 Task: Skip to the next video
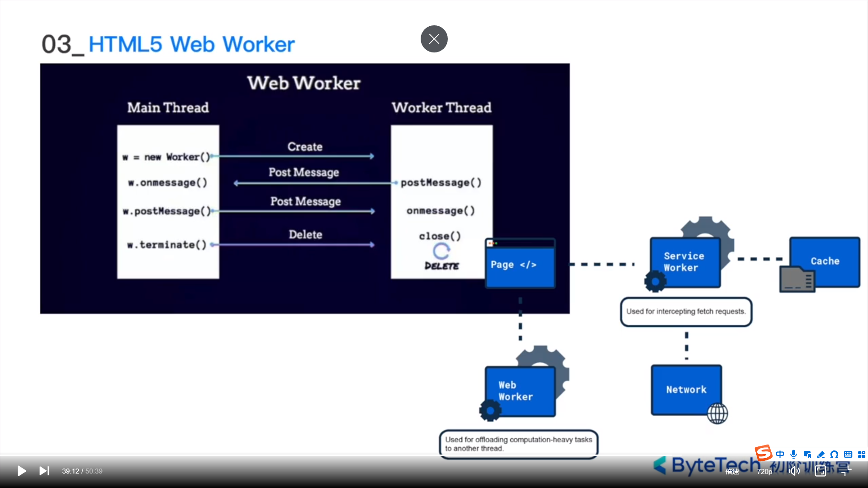44,471
